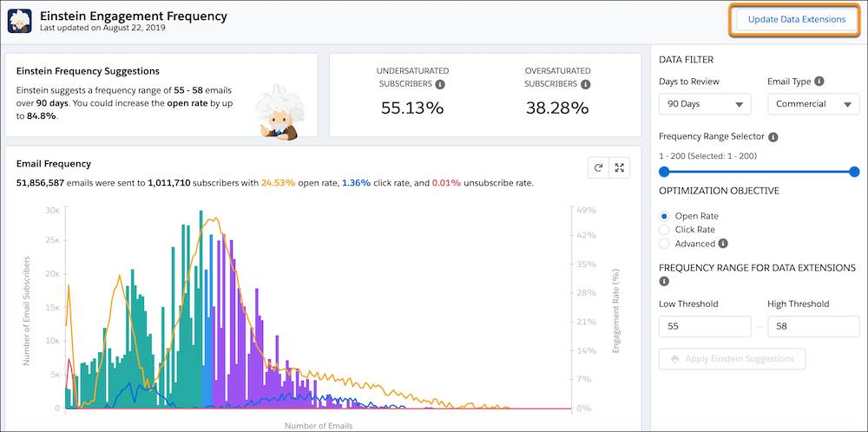The height and width of the screenshot is (432, 868).
Task: Click the 51,856,587 emails sent figure
Action: [41, 183]
